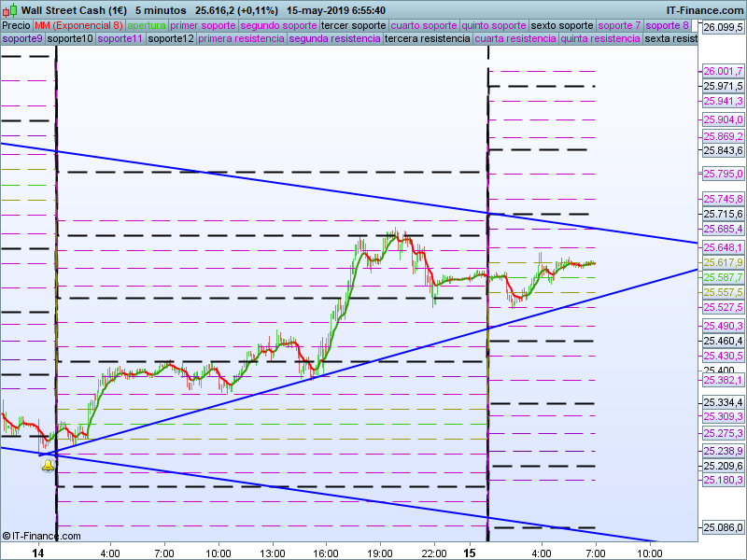
Task: Click the alert bell icon on chart
Action: click(48, 466)
